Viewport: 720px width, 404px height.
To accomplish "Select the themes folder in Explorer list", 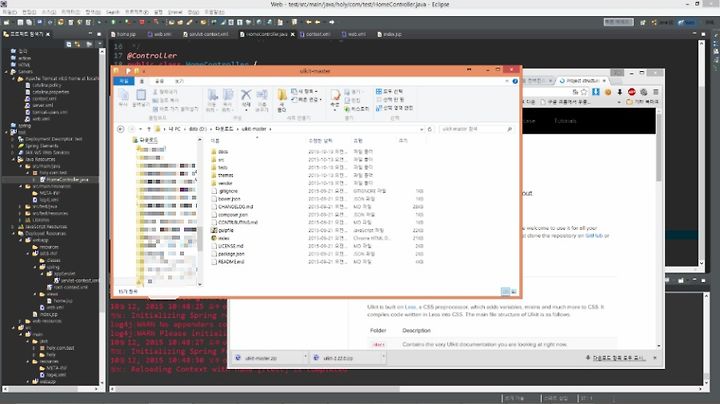I will pyautogui.click(x=225, y=175).
